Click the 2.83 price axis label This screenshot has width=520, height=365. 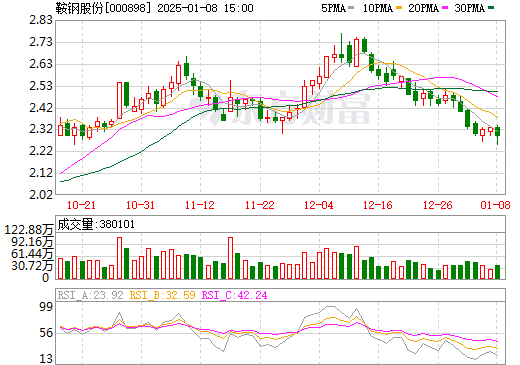point(41,20)
